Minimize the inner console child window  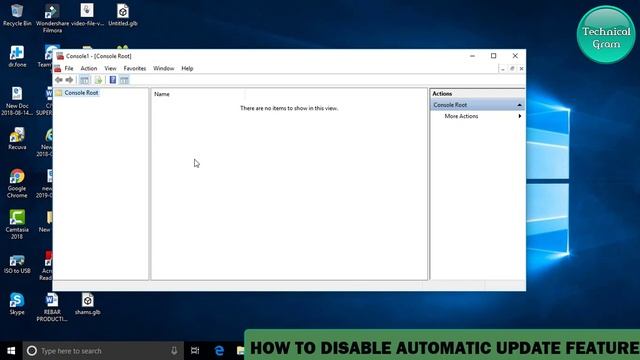[502, 69]
